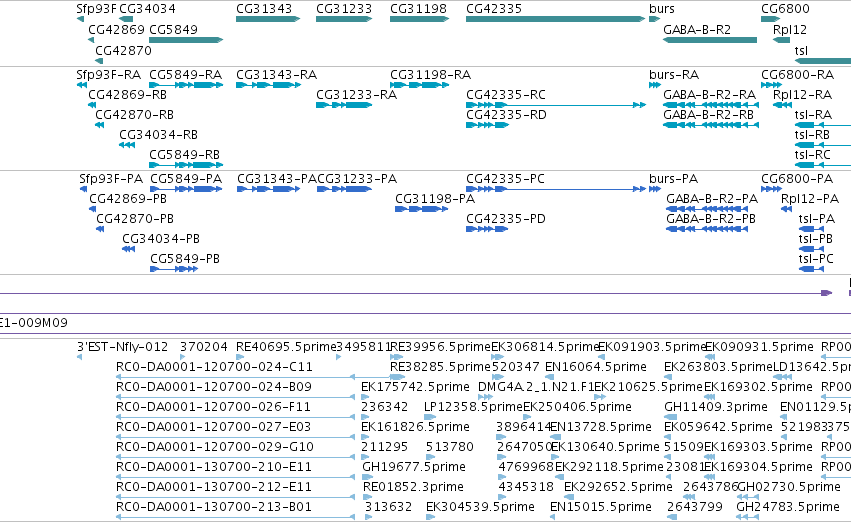This screenshot has height=522, width=851.
Task: Click the CG6800 gene label
Action: click(785, 9)
